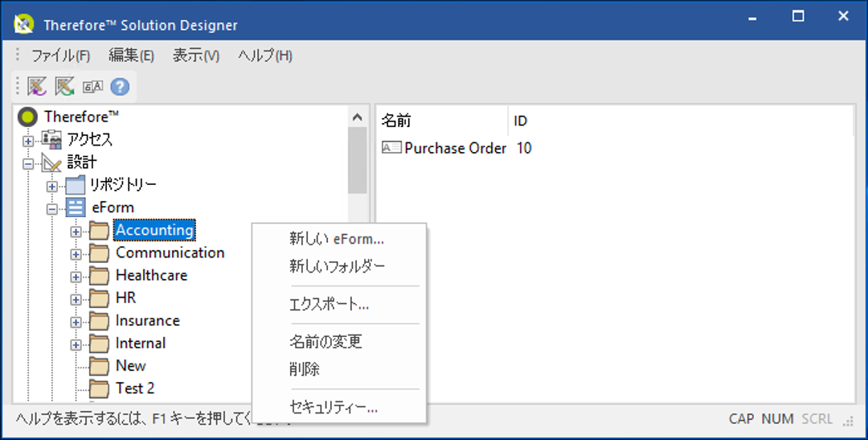Open help via blue question mark icon
868x440 pixels.
point(120,86)
